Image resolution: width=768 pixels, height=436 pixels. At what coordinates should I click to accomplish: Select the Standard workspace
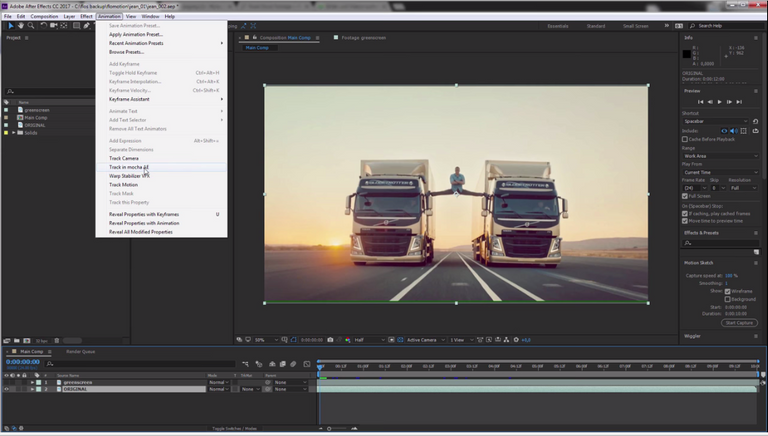click(x=596, y=26)
